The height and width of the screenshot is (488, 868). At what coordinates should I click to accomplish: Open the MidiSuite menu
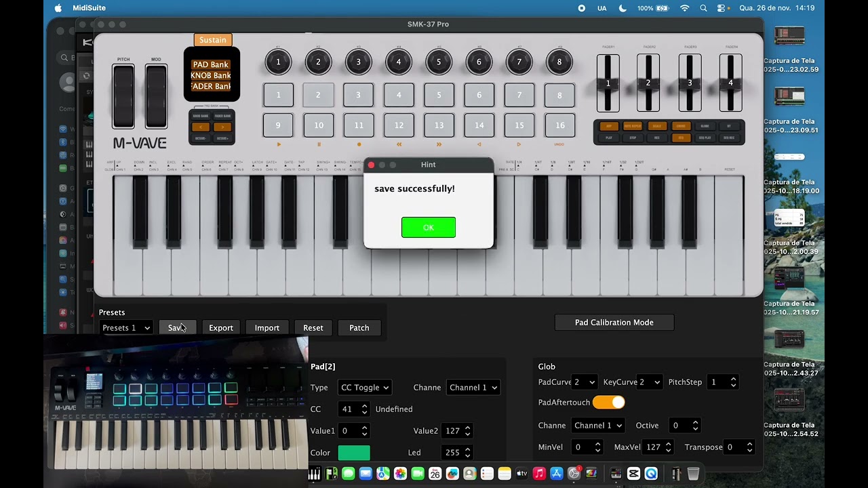[88, 8]
